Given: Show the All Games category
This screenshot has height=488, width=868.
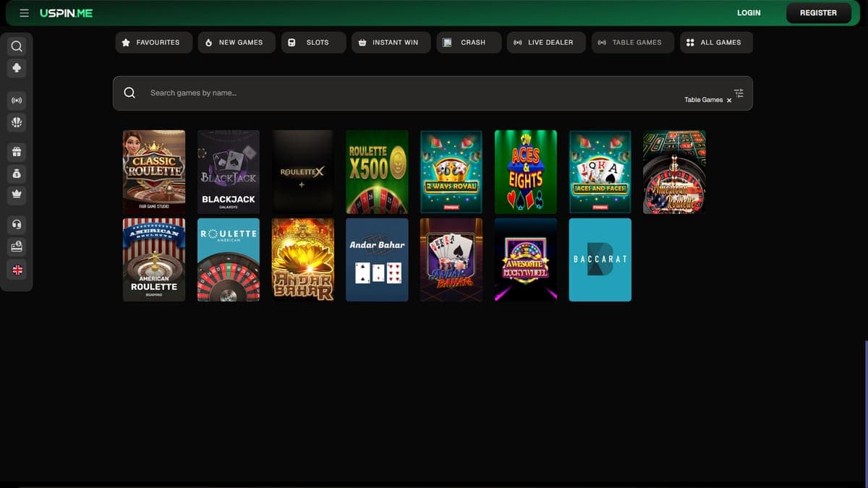Looking at the screenshot, I should pos(716,43).
